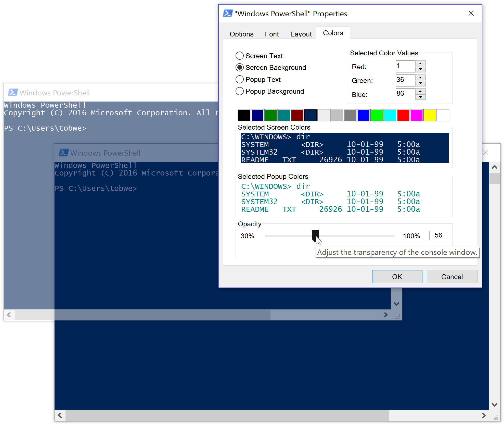Increase the Green value with up arrow
The height and width of the screenshot is (424, 504).
coord(420,78)
